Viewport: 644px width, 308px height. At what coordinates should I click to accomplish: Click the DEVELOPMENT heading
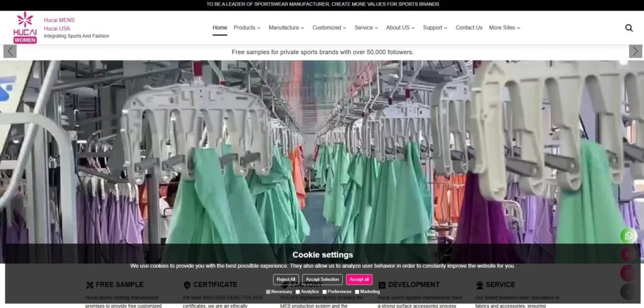coord(414,285)
